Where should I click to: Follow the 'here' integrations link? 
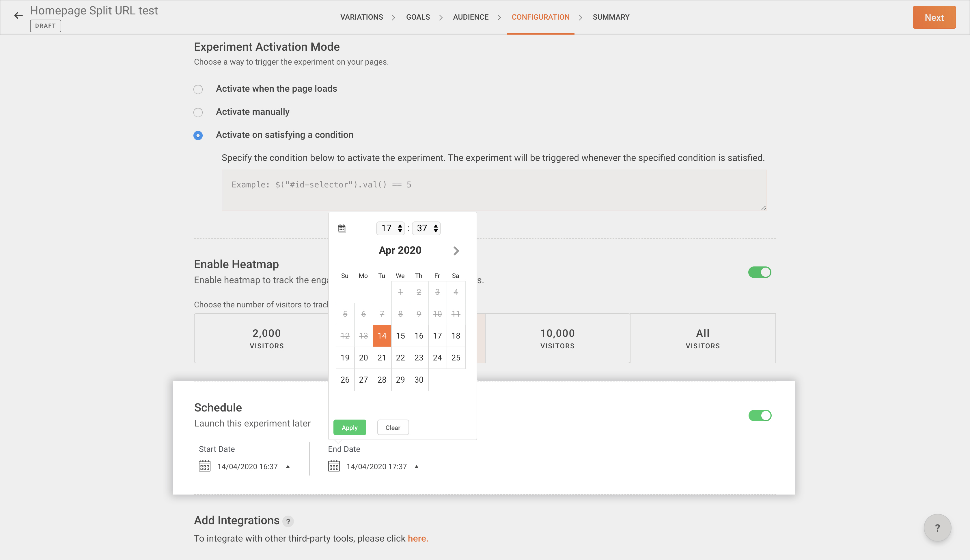pos(417,538)
